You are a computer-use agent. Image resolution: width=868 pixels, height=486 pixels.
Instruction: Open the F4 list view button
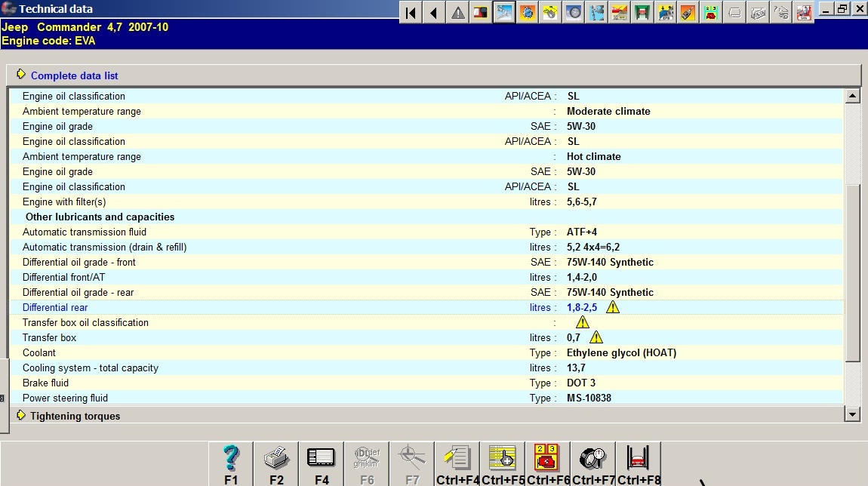(322, 463)
